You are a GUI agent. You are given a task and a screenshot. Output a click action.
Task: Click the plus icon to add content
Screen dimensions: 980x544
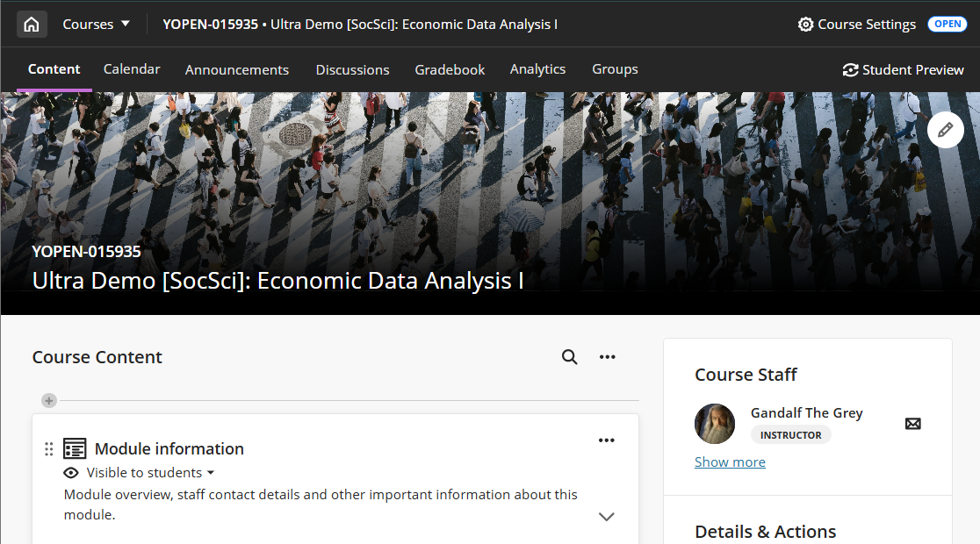[x=49, y=401]
